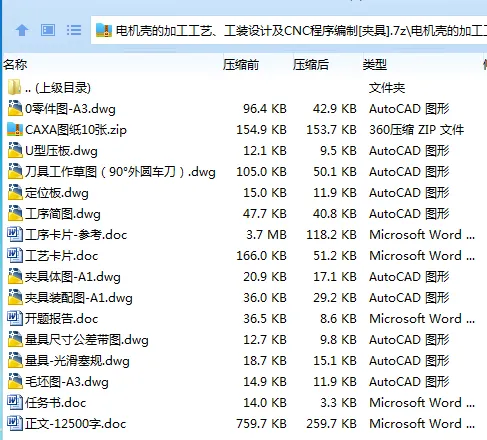
Task: Click the DWG icon of 量具-光滑塞规.dwg
Action: (15, 360)
